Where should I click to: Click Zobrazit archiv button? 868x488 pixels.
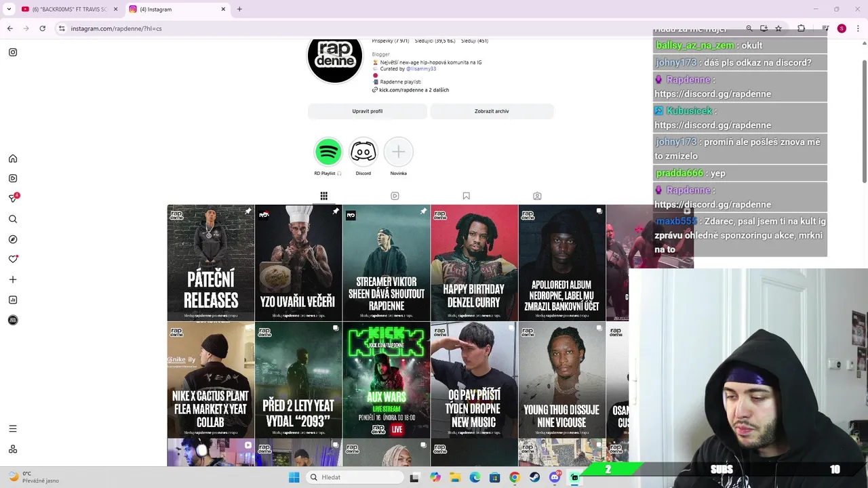[492, 111]
